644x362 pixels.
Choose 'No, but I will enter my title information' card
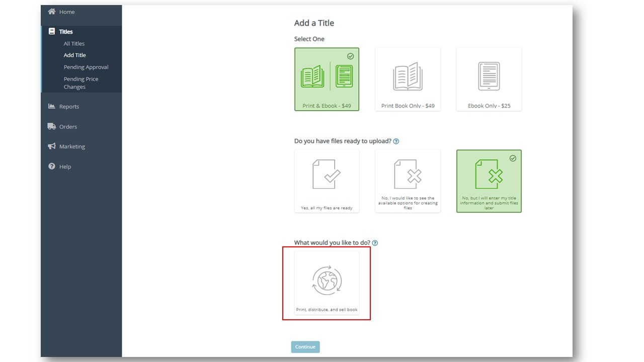tap(489, 181)
